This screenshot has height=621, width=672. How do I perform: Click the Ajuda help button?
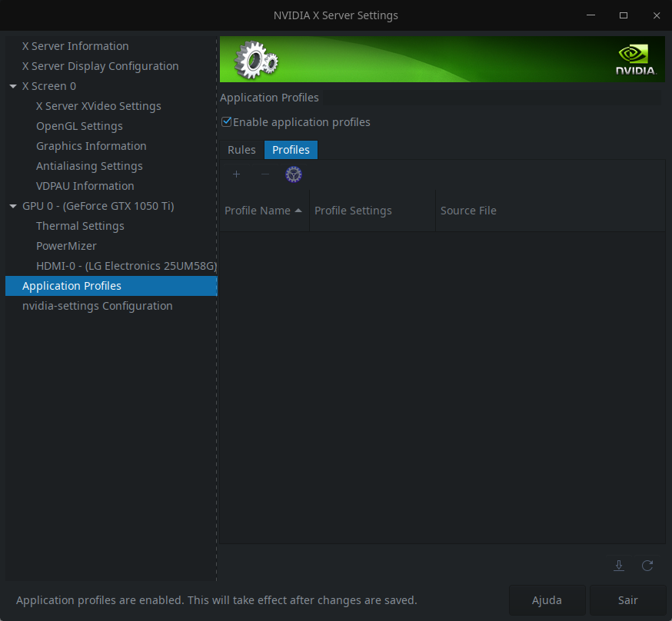click(547, 600)
